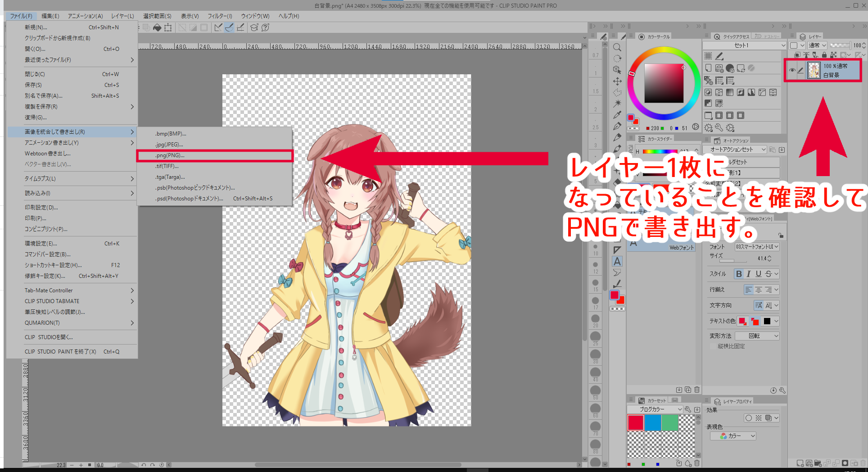Click the lock layer padlock icon

tap(824, 55)
